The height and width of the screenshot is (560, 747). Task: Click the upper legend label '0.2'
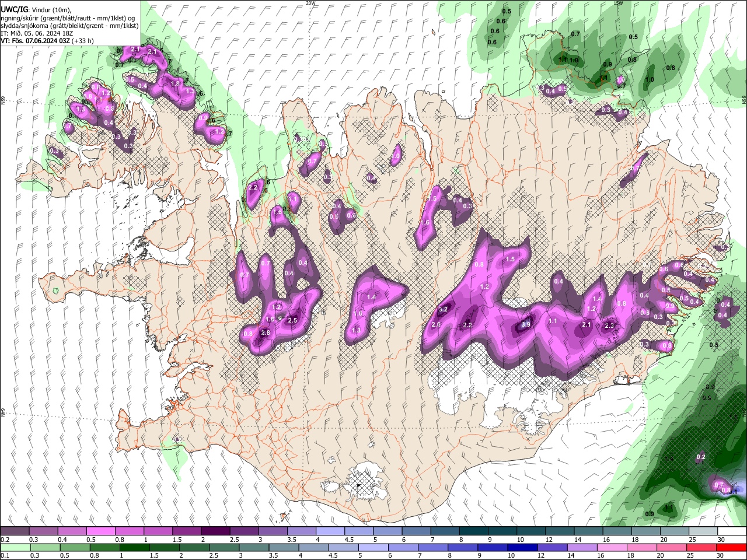(5, 540)
